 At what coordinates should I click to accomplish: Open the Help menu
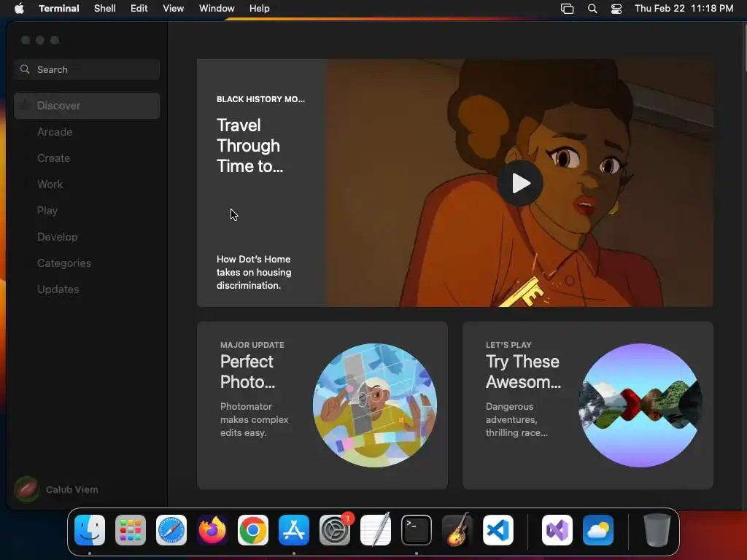[x=260, y=9]
